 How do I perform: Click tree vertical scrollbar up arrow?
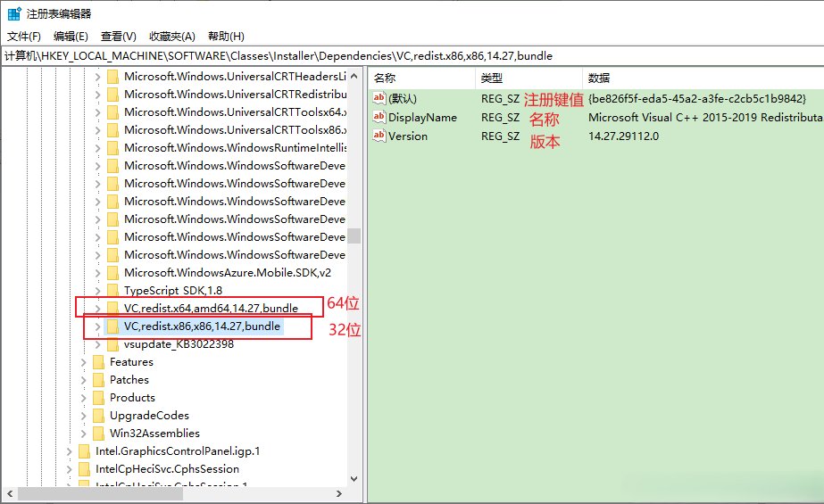point(354,76)
